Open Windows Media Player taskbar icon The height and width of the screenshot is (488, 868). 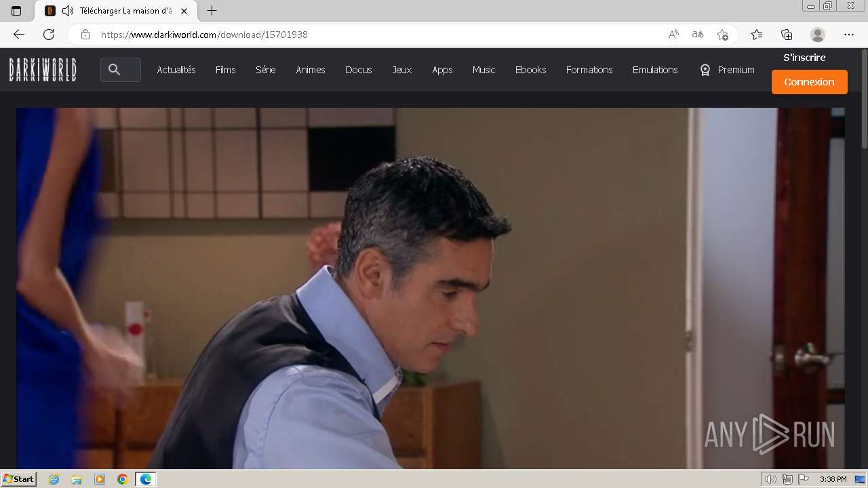tap(100, 479)
